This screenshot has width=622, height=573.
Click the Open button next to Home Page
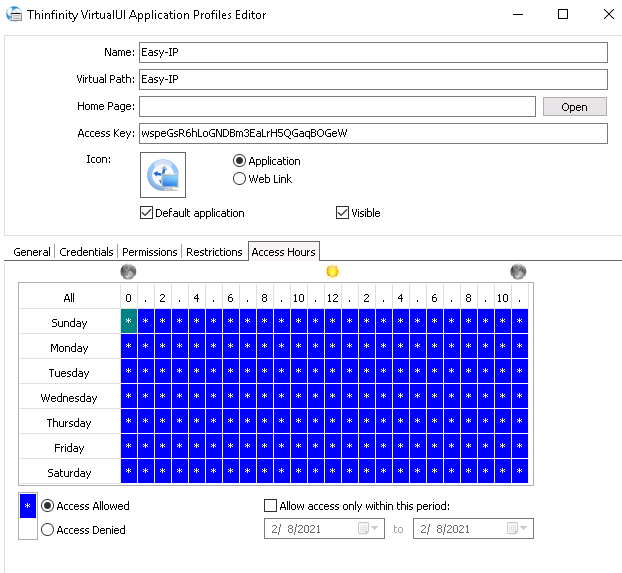574,107
